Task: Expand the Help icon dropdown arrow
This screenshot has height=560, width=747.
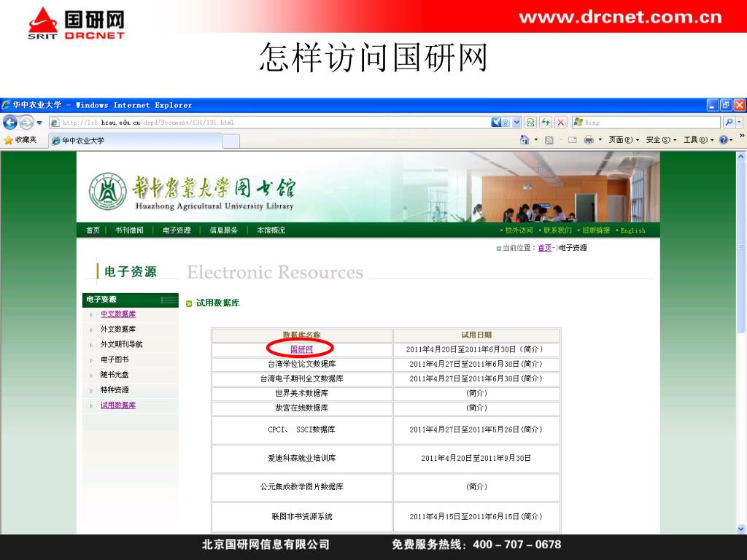Action: coord(731,140)
